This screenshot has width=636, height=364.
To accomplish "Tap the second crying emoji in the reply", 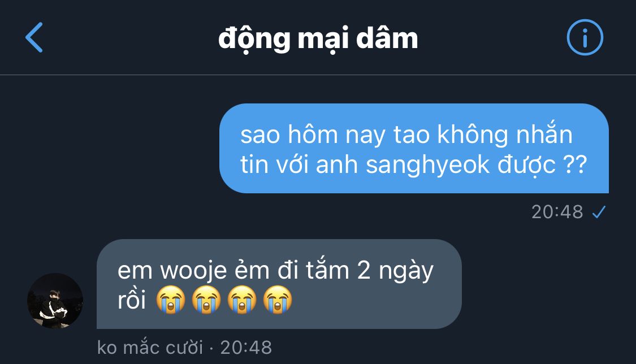I will click(x=206, y=300).
